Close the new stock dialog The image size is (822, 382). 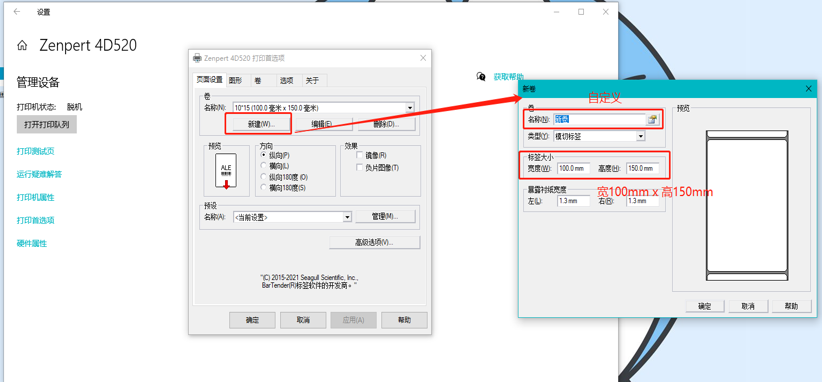coord(808,89)
